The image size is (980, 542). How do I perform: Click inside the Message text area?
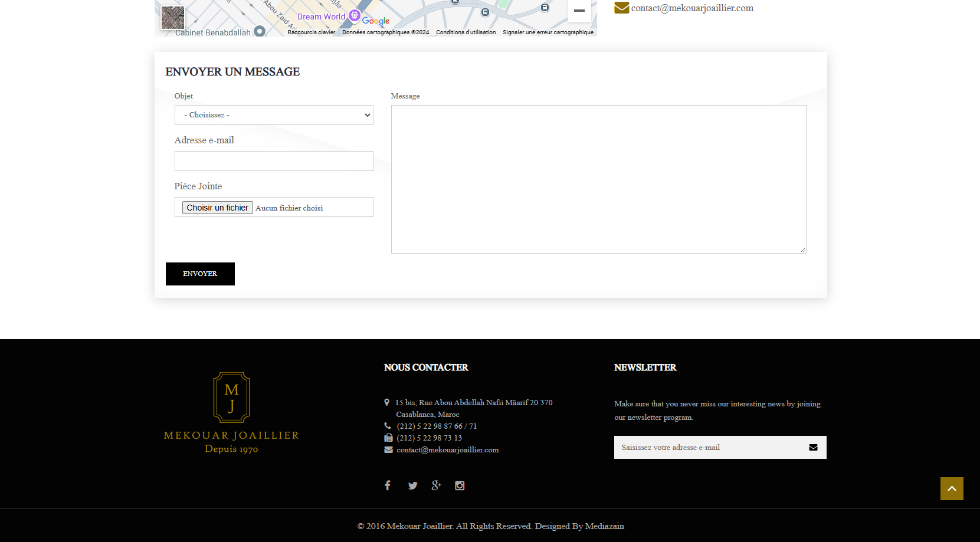click(x=598, y=179)
